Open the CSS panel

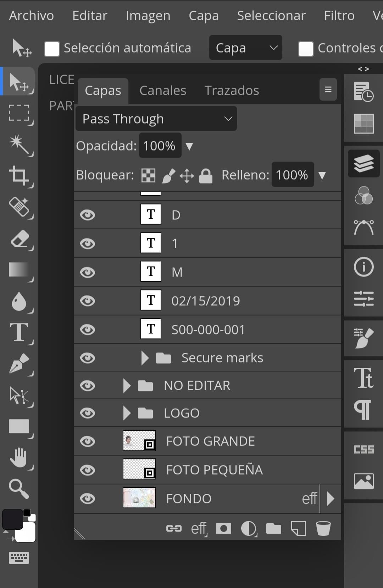[x=363, y=450]
